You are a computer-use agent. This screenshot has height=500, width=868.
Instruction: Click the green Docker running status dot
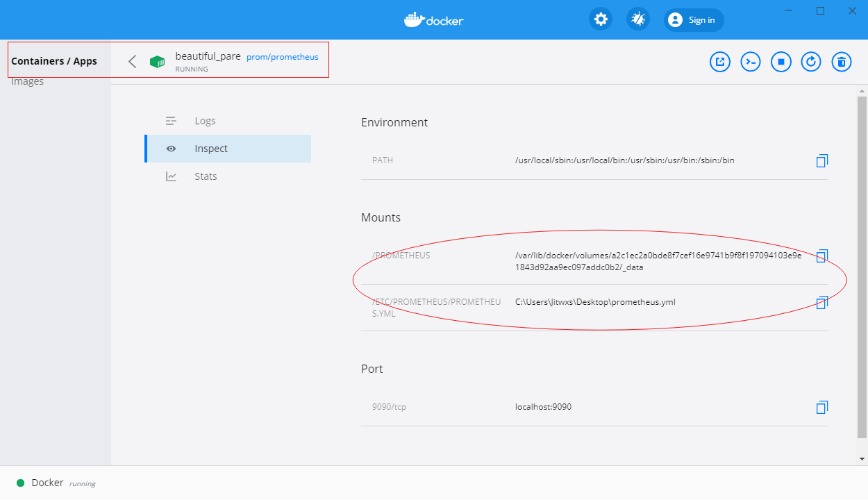(20, 483)
